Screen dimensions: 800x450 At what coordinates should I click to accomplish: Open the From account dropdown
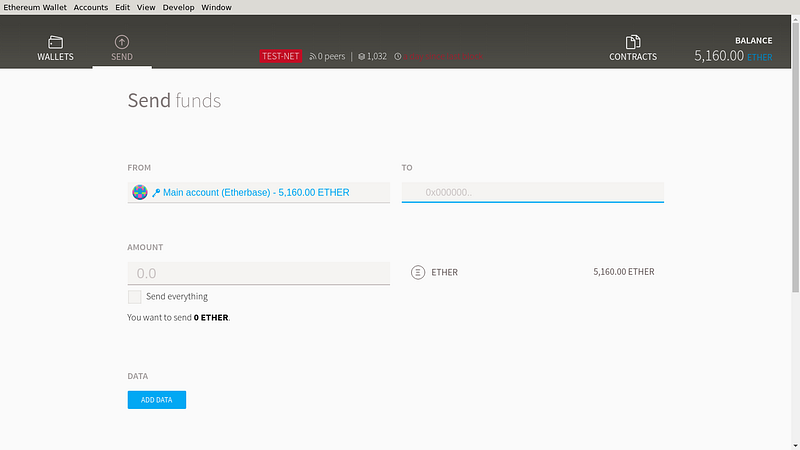point(259,192)
